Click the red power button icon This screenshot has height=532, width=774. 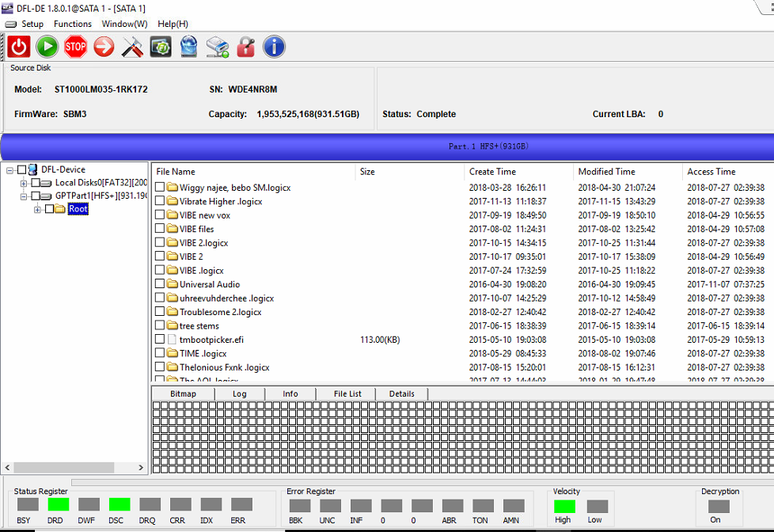(19, 47)
